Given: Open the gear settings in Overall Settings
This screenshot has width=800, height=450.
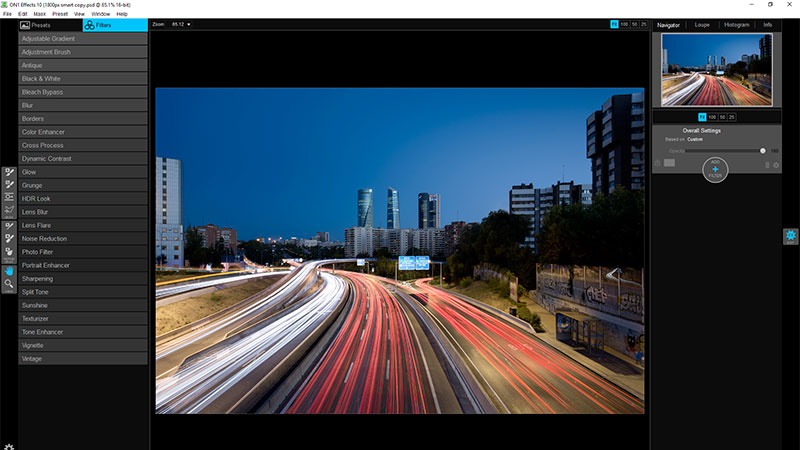Looking at the screenshot, I should pyautogui.click(x=776, y=164).
